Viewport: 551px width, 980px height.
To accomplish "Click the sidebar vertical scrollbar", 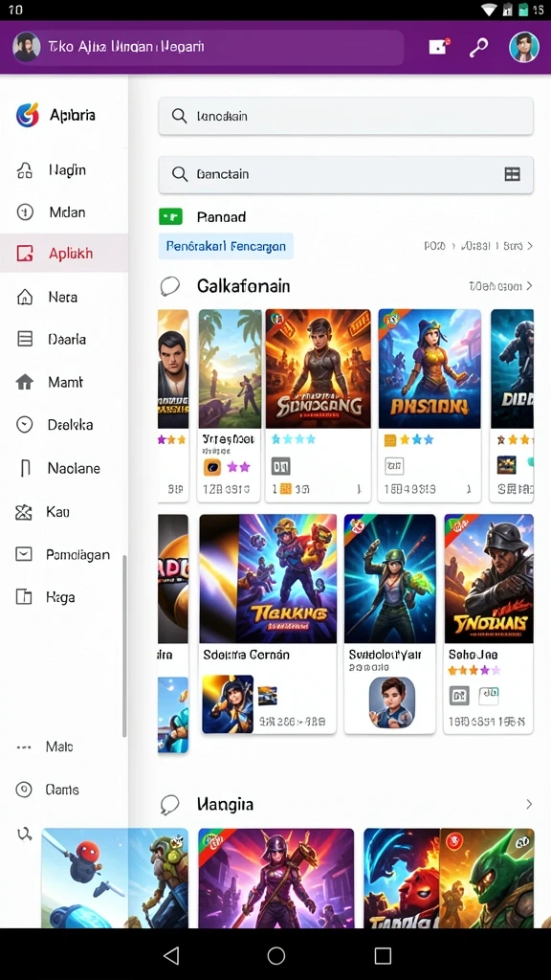I will (x=124, y=646).
